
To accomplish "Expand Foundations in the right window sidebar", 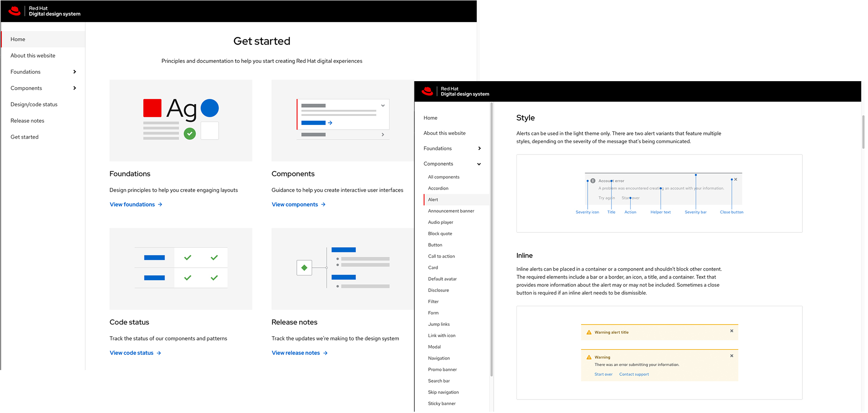I will 479,148.
